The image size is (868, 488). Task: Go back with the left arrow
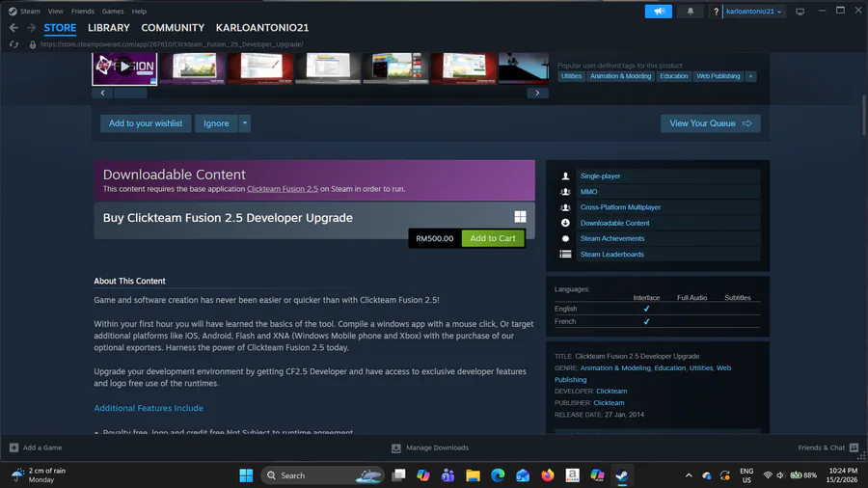click(14, 28)
